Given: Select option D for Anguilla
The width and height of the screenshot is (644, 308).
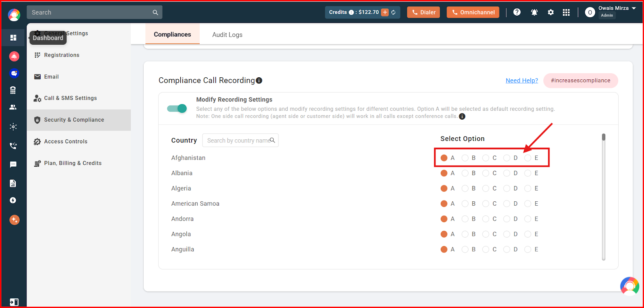Looking at the screenshot, I should [507, 249].
